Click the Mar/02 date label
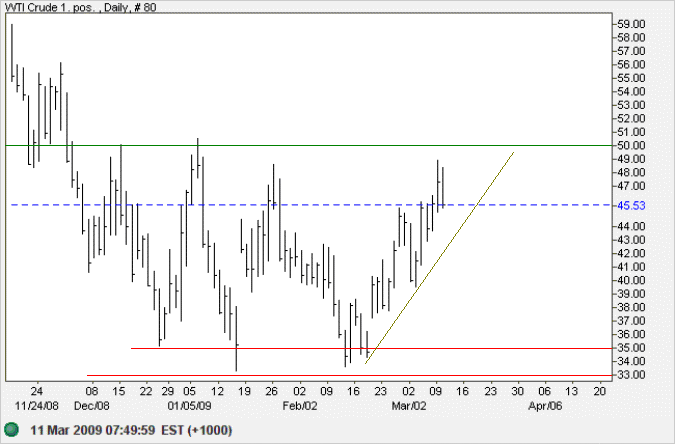 [x=409, y=406]
